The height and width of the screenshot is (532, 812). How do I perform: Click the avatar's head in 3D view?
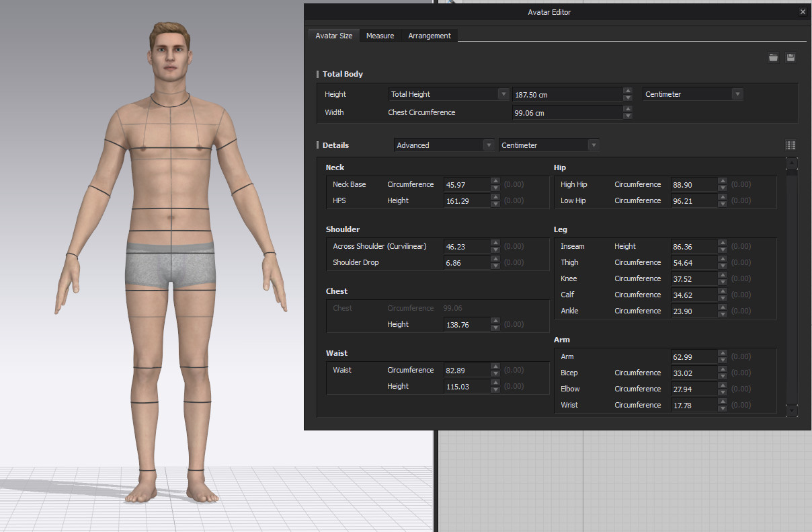[169, 54]
